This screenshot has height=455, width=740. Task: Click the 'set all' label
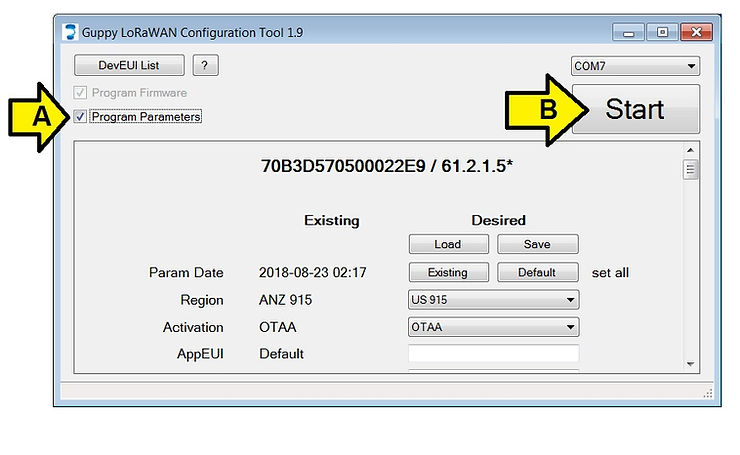(610, 272)
